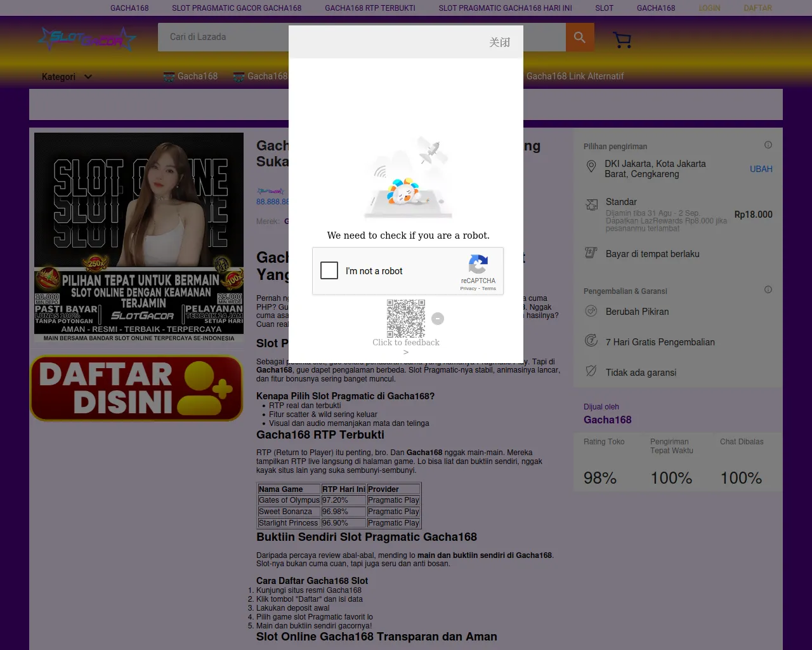Viewport: 812px width, 650px height.
Task: Click the reCAPTCHA logo icon
Action: pyautogui.click(x=478, y=264)
